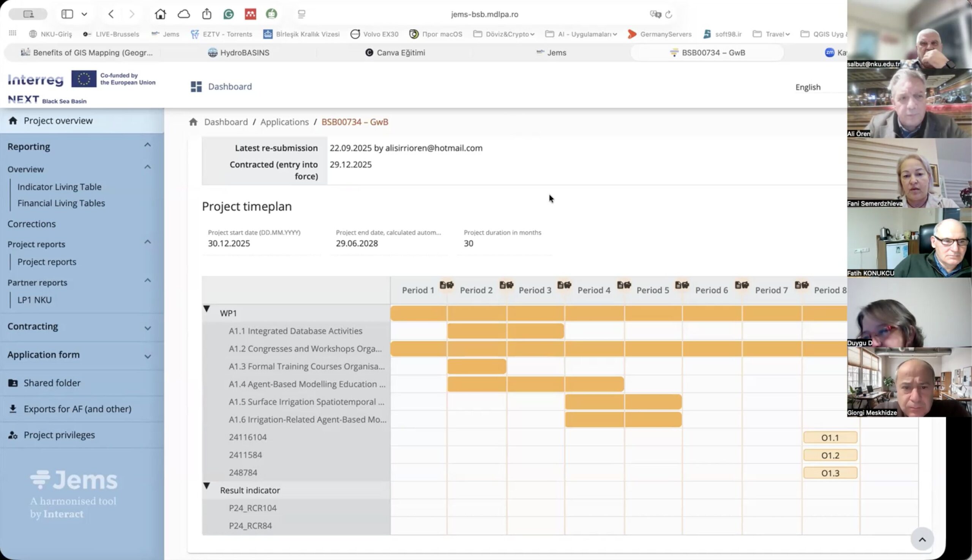
Task: Click the page reload icon
Action: click(x=669, y=14)
